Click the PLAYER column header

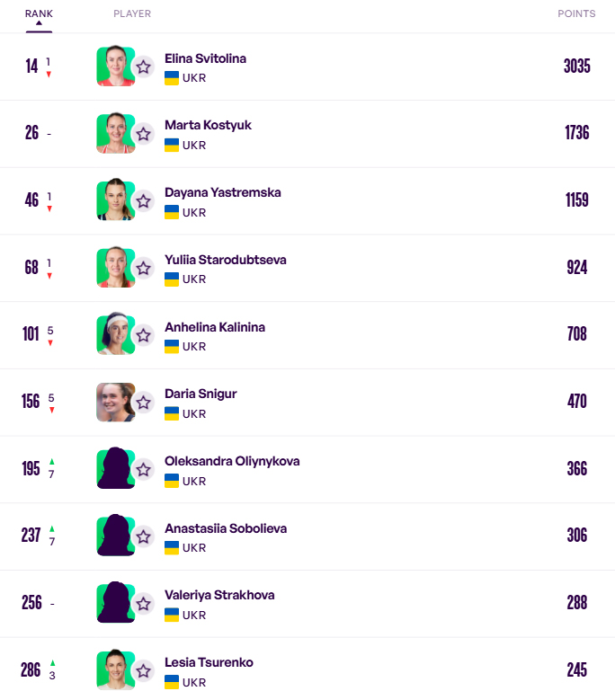click(x=132, y=13)
